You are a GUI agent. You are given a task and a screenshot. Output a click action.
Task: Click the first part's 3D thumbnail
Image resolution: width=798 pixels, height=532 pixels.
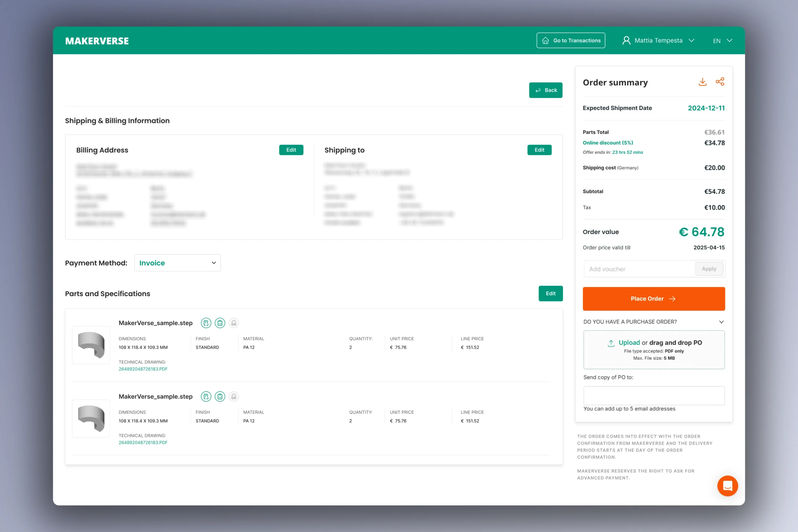pos(91,345)
